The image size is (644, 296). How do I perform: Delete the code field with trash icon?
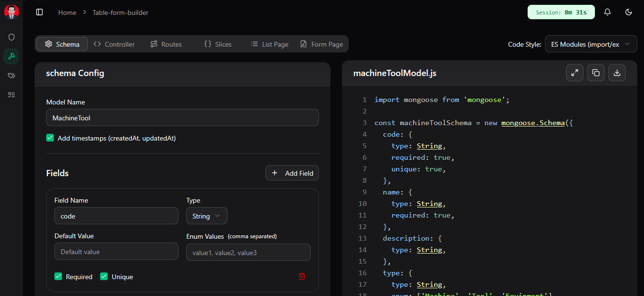tap(302, 276)
